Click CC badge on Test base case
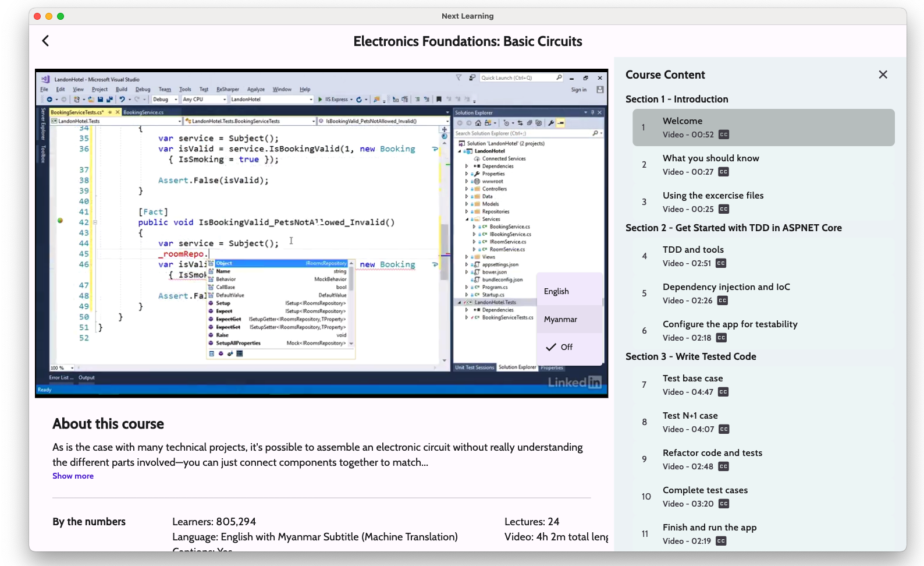The height and width of the screenshot is (566, 924). tap(723, 392)
